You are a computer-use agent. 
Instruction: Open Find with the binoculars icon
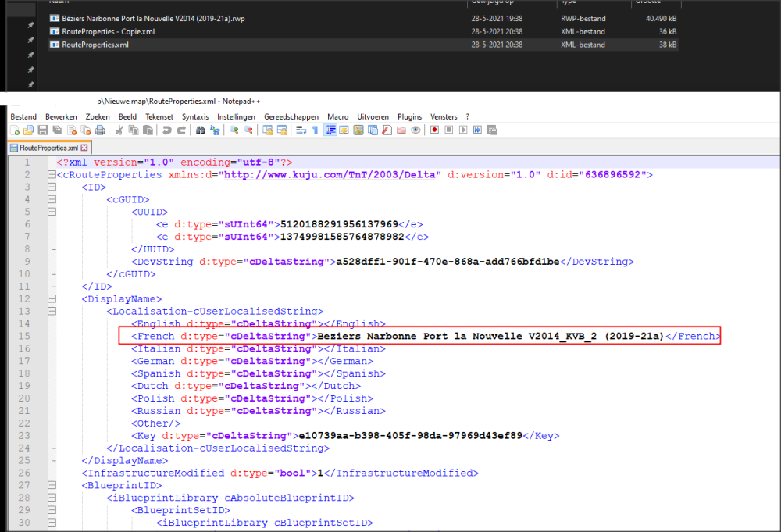pyautogui.click(x=201, y=130)
